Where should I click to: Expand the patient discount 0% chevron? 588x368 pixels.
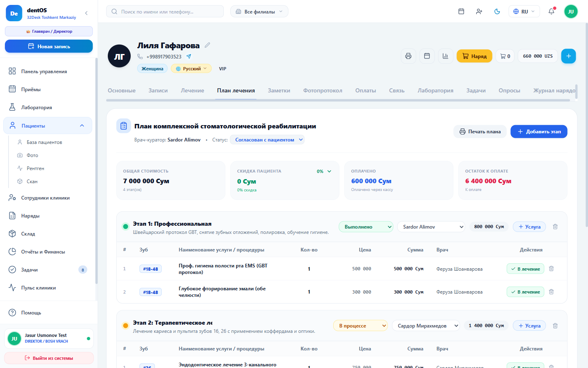[x=329, y=171]
